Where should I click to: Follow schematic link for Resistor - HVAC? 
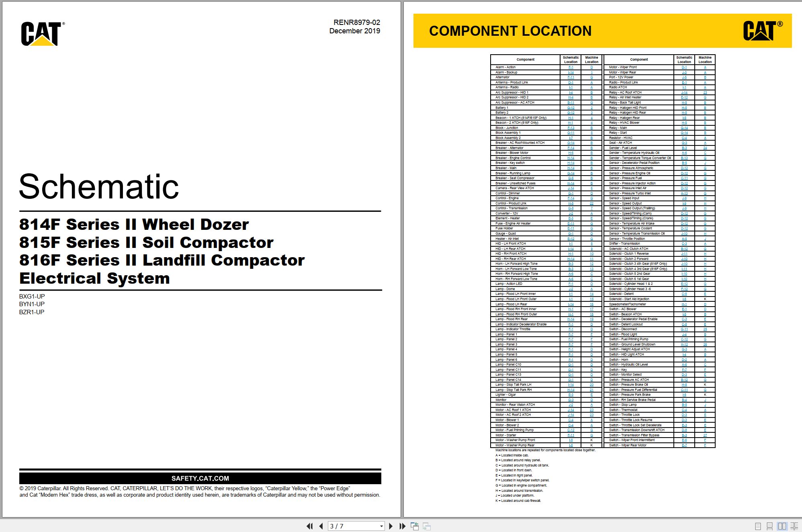tap(684, 138)
